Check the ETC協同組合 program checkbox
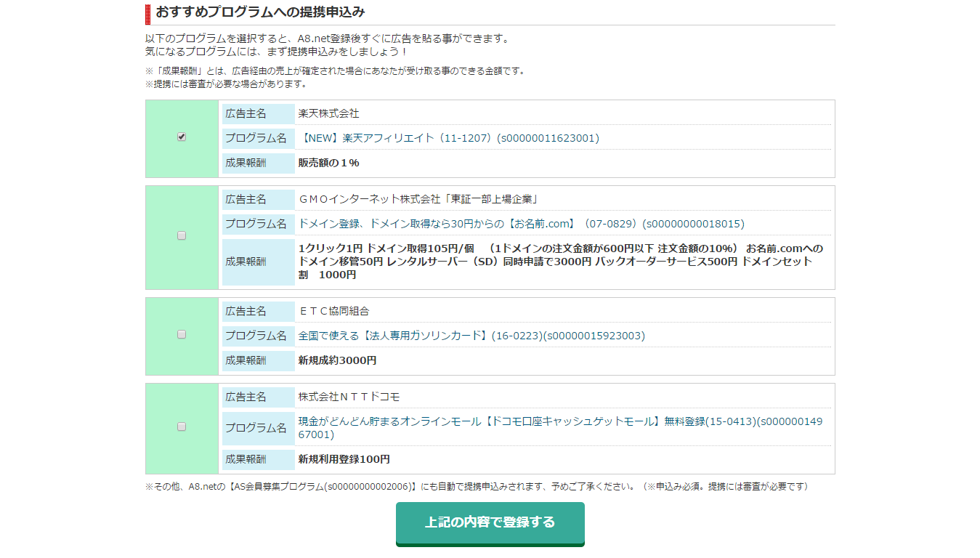 click(182, 334)
